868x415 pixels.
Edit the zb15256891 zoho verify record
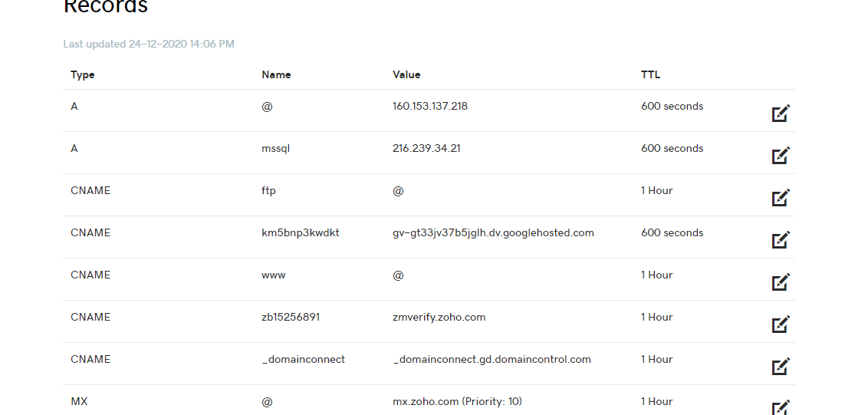point(781,324)
